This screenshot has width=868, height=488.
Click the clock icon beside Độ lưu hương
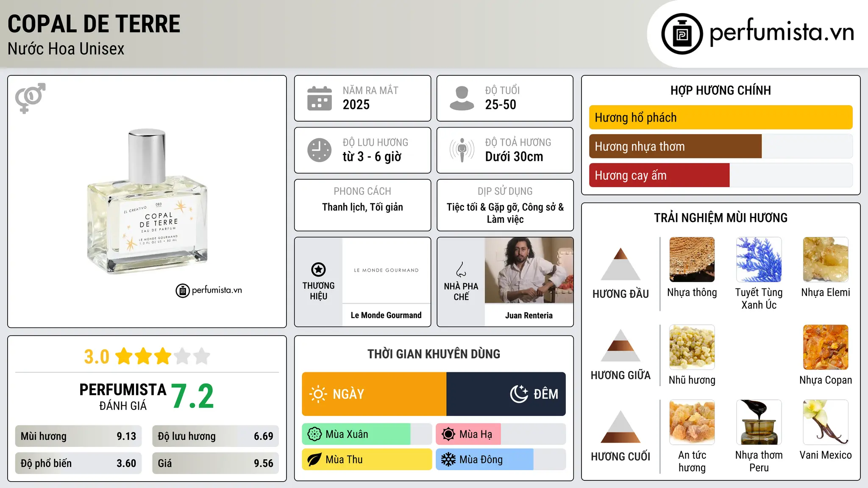[320, 150]
